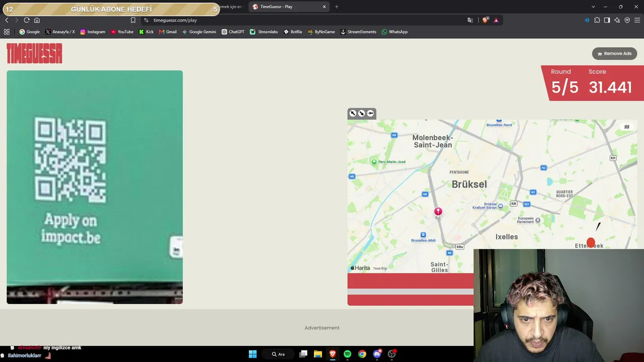Open Google Chrome from the taskbar
This screenshot has width=644, height=362.
click(x=362, y=354)
